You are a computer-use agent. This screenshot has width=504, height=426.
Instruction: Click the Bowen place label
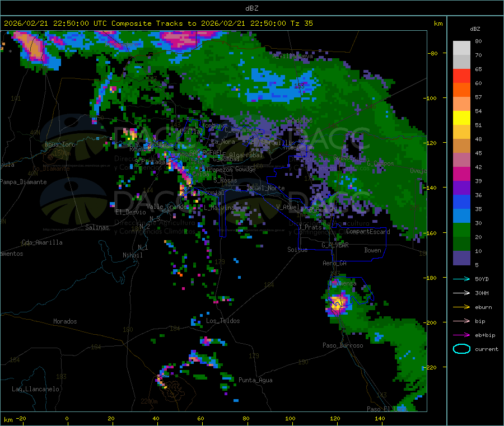tap(373, 250)
